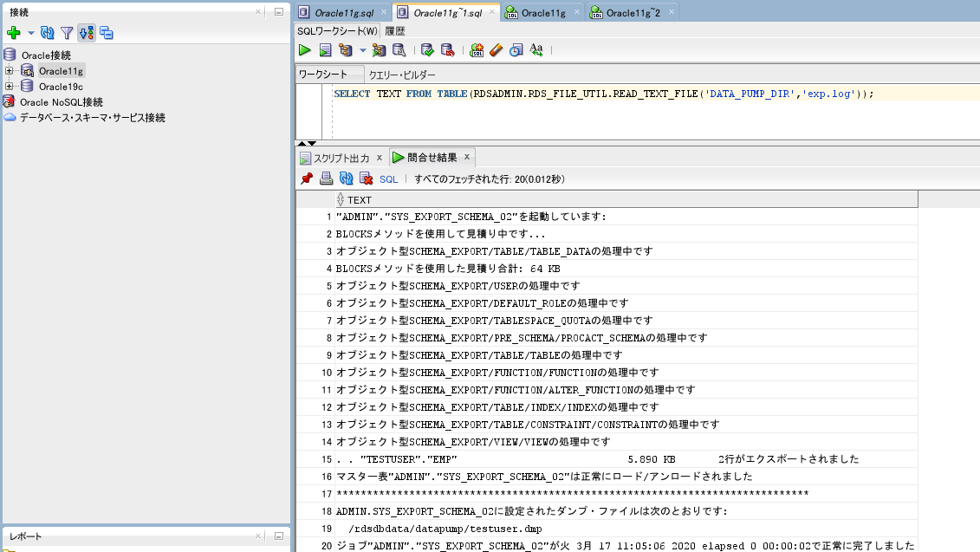Minimize the 接続 panel

pyautogui.click(x=279, y=12)
